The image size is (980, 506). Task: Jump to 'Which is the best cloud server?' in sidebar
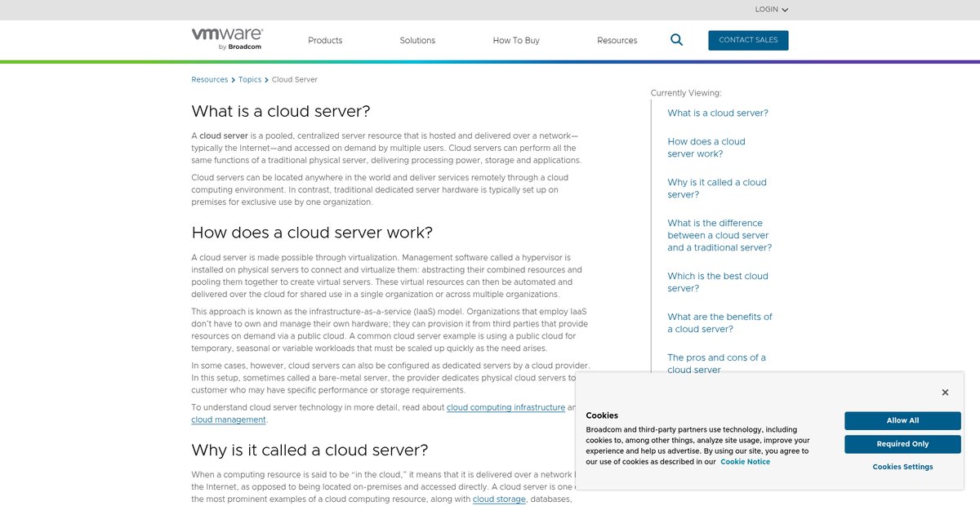click(718, 282)
